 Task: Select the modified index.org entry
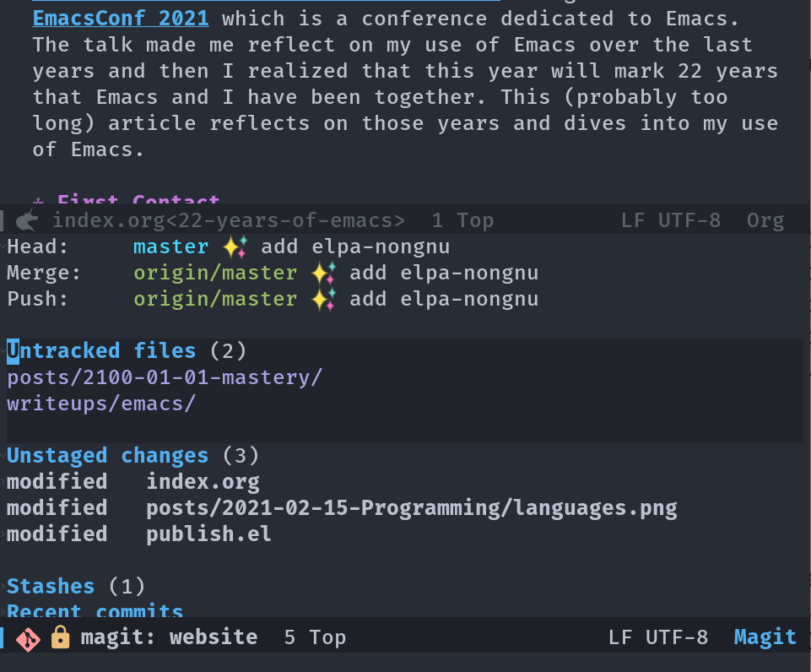[133, 481]
